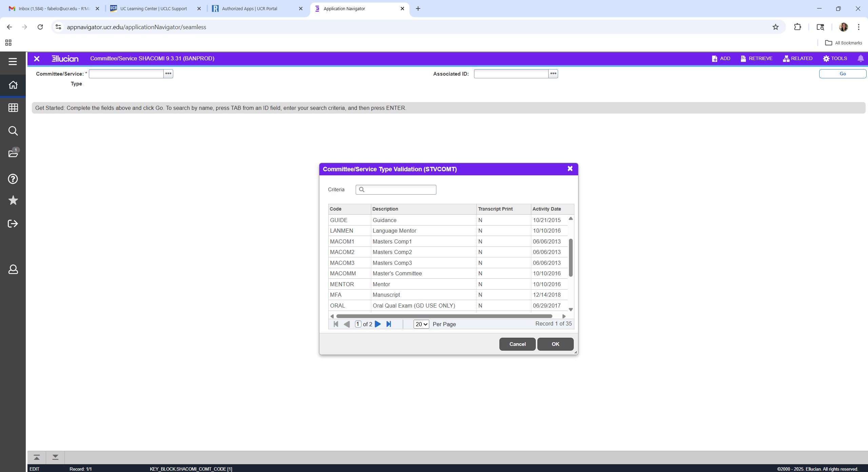Image resolution: width=868 pixels, height=472 pixels.
Task: Open the Help question mark icon
Action: pyautogui.click(x=13, y=179)
